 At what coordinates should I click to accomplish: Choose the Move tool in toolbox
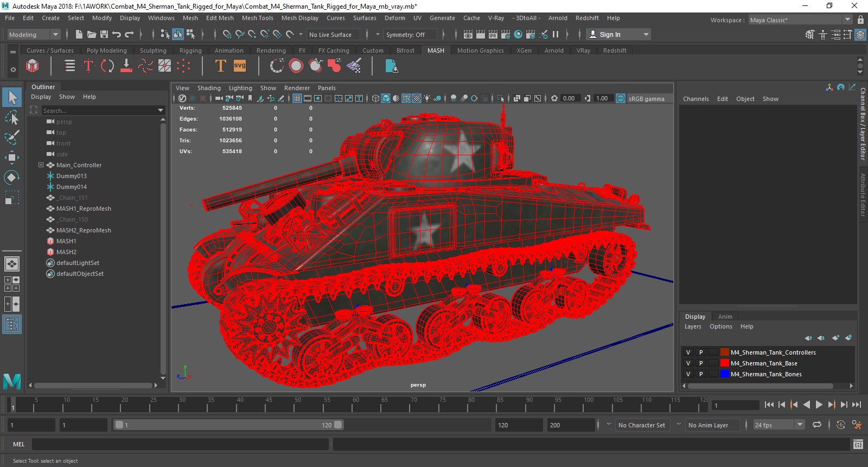[12, 157]
